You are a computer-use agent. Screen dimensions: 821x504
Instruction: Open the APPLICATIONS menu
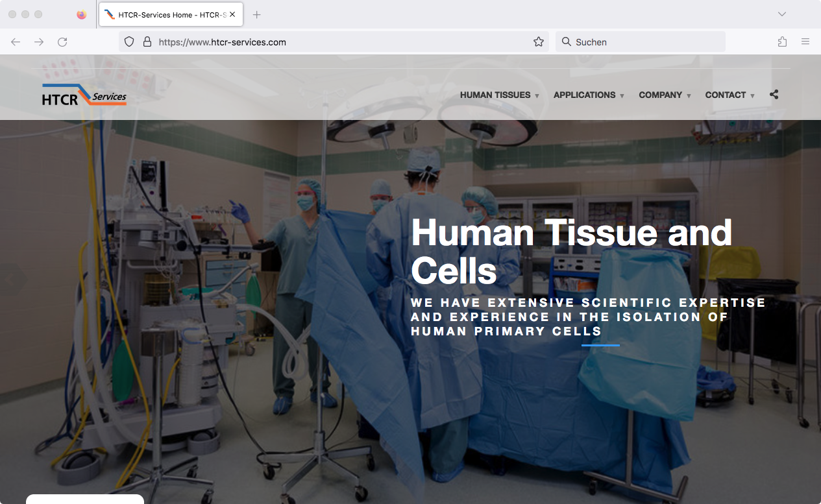coord(584,95)
